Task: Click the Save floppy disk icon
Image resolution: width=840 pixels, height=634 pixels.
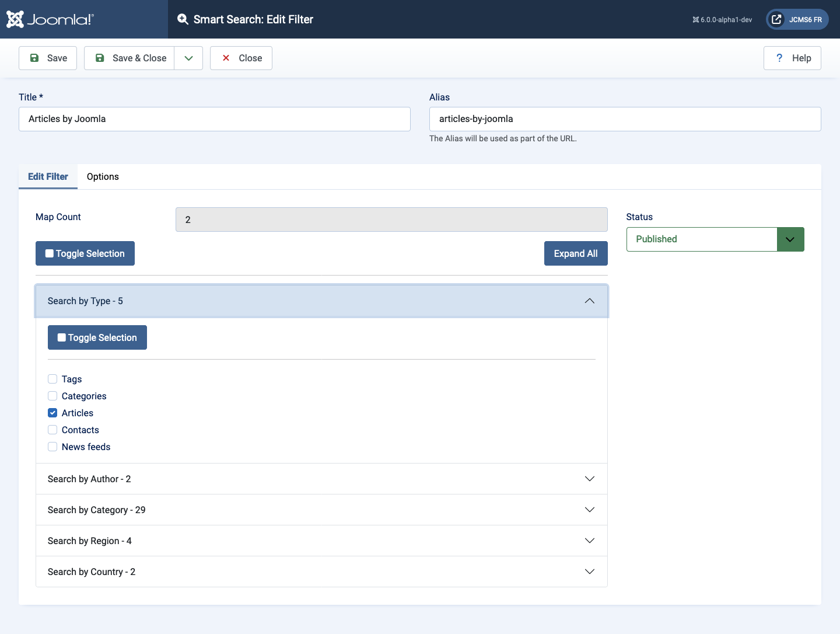Action: click(34, 58)
